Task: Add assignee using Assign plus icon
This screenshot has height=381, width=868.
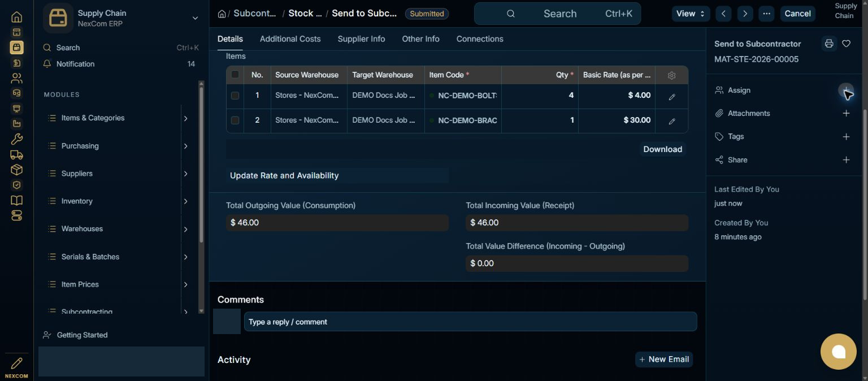Action: pyautogui.click(x=846, y=90)
